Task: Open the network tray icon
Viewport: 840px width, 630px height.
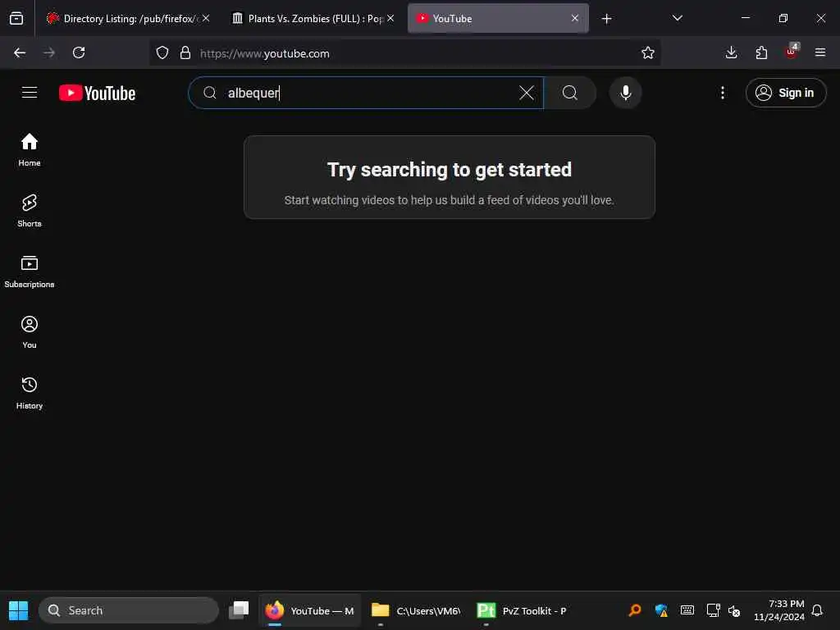Action: click(x=713, y=610)
